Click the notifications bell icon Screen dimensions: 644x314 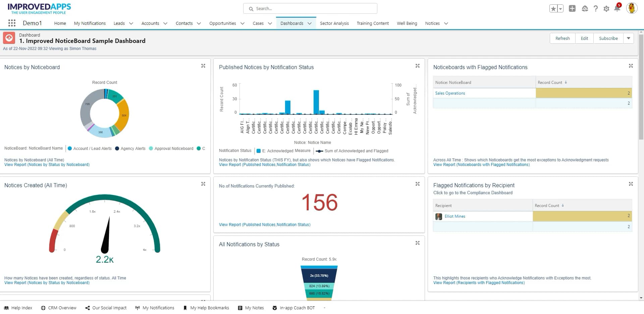coord(616,8)
